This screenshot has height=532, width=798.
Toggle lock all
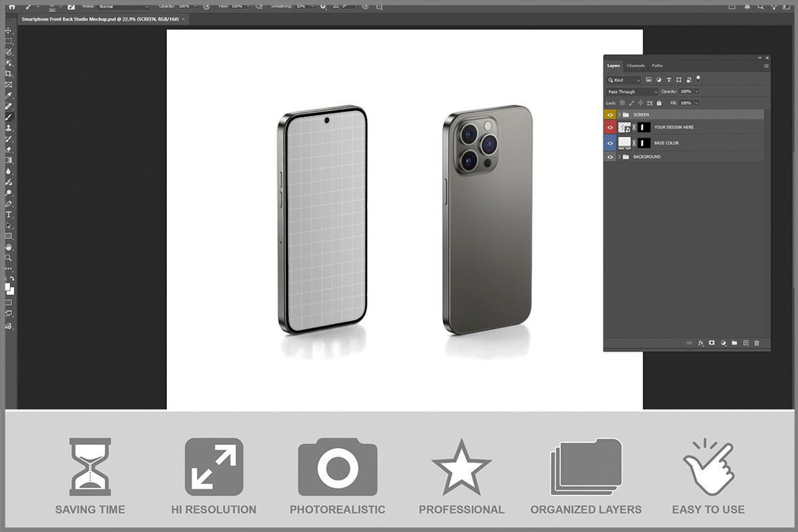click(x=659, y=103)
